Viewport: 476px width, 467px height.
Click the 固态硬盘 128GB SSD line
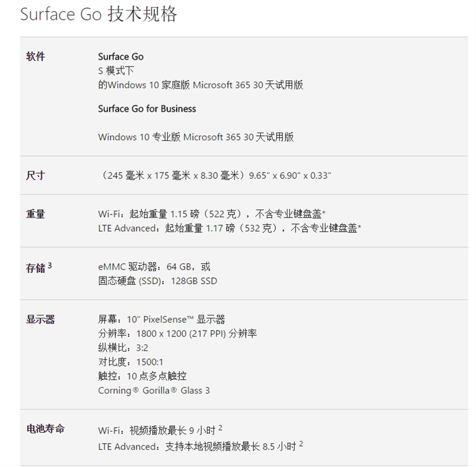click(x=157, y=280)
